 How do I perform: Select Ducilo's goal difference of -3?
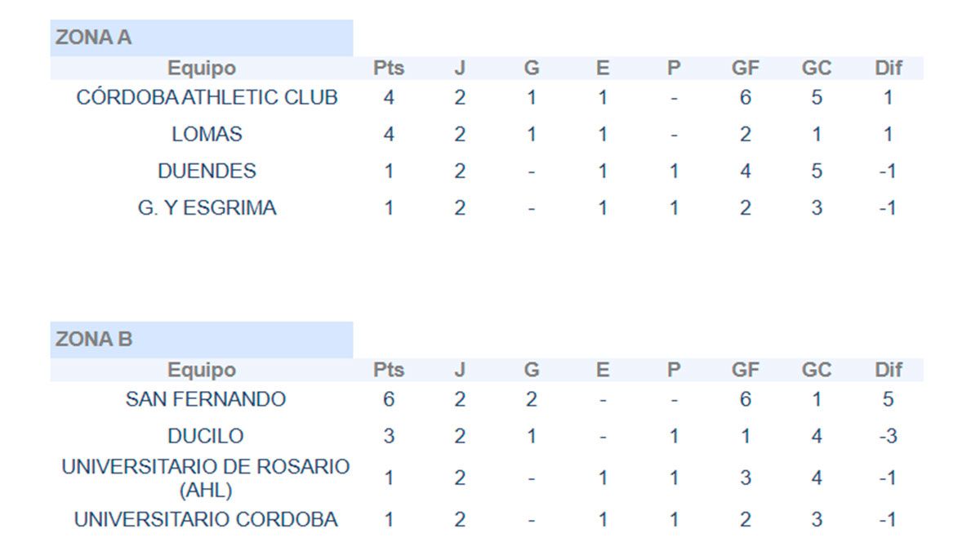(888, 437)
